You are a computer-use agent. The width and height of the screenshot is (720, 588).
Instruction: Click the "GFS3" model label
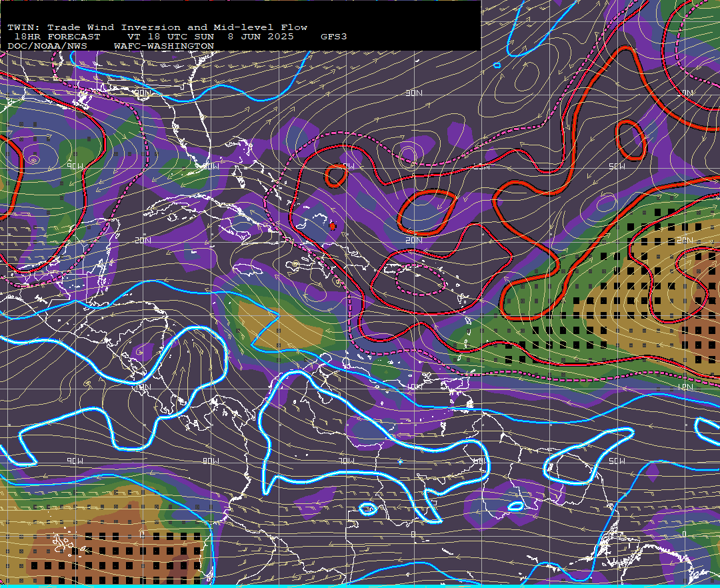pos(334,37)
